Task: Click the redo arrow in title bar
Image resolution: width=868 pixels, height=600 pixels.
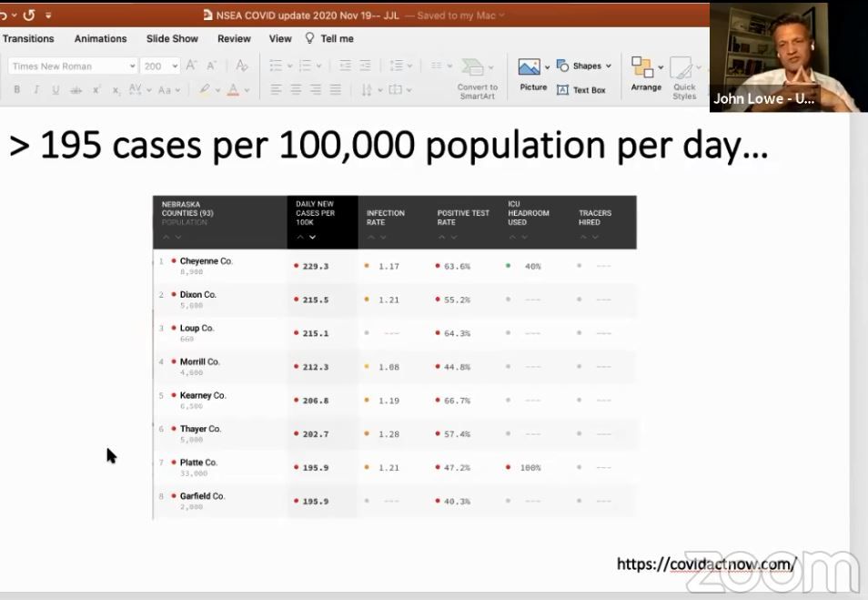Action: pyautogui.click(x=28, y=15)
